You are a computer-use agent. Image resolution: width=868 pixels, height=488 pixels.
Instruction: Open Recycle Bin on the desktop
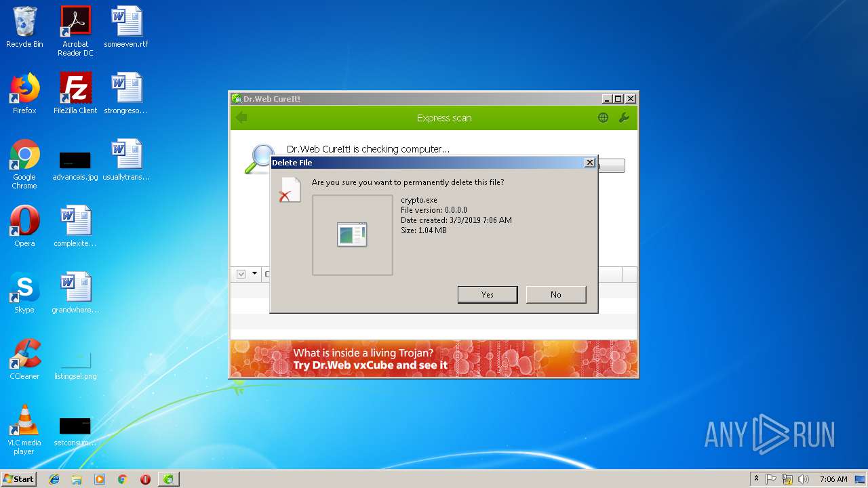24,28
